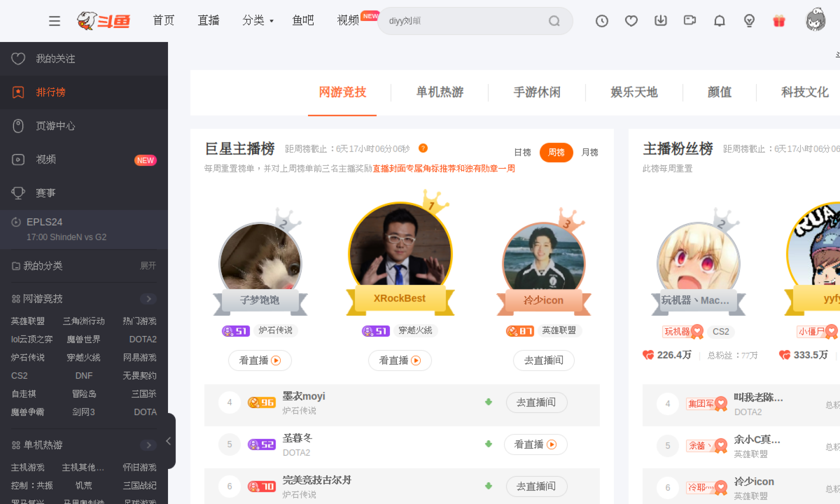Switch to the 单机热游 tab
Viewport: 840px width, 504px height.
point(440,92)
